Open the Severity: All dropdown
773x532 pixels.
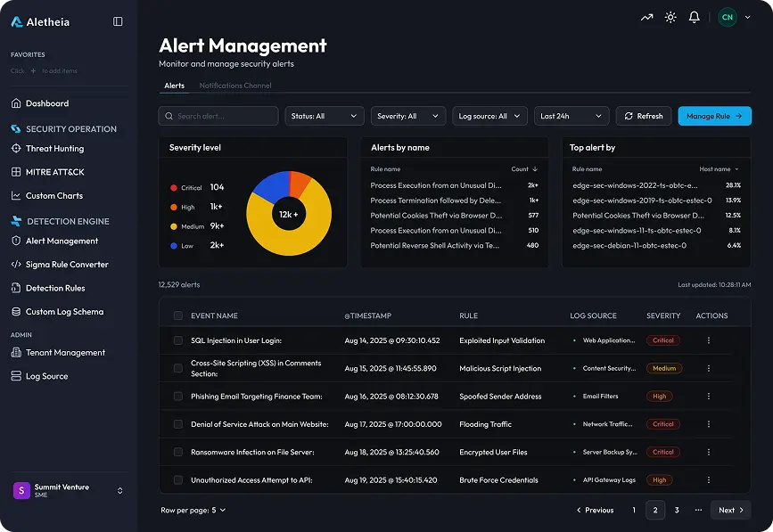[408, 116]
